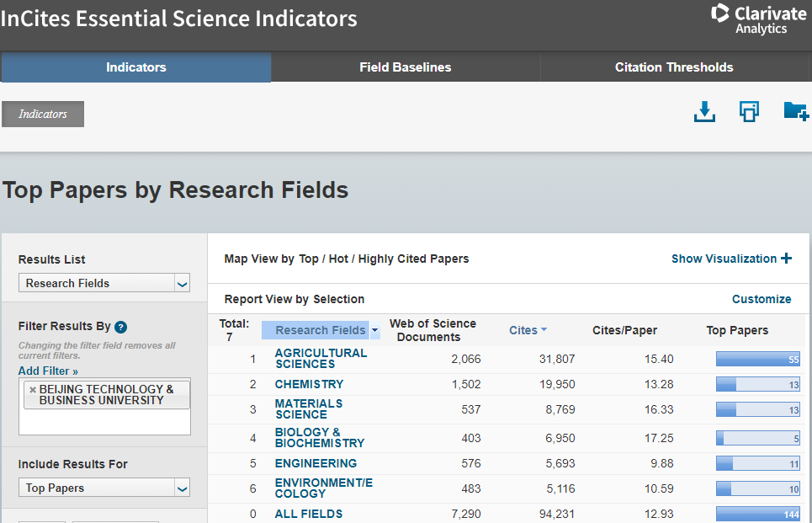
Task: Click the save to folder icon
Action: (795, 111)
